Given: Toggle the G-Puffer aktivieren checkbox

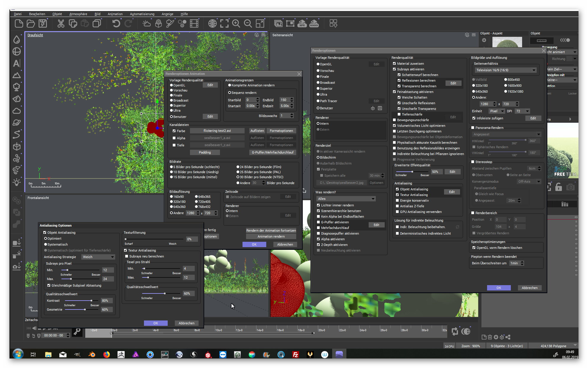Looking at the screenshot, I should point(318,222).
